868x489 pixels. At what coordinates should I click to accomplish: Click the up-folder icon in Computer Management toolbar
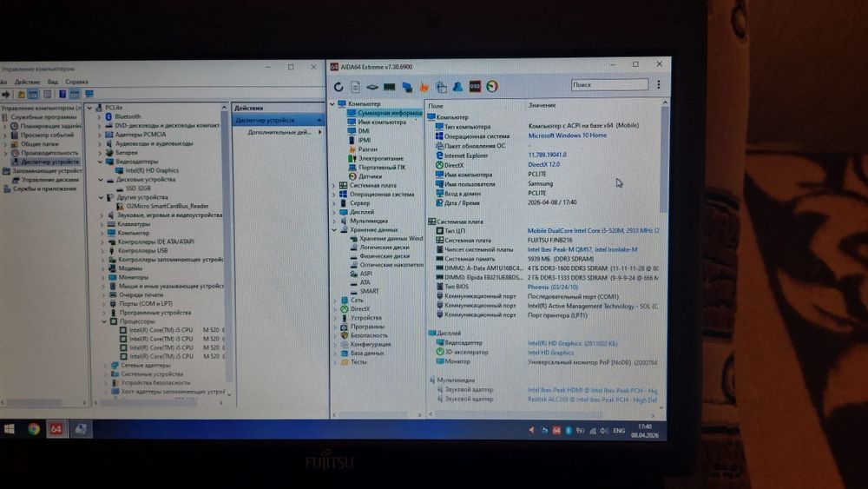pos(21,95)
